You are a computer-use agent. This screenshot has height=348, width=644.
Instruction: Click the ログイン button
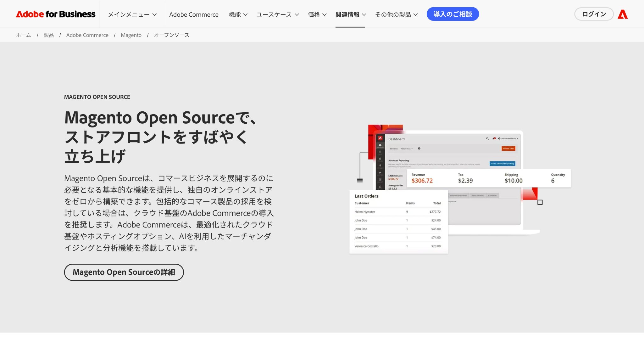pyautogui.click(x=594, y=14)
